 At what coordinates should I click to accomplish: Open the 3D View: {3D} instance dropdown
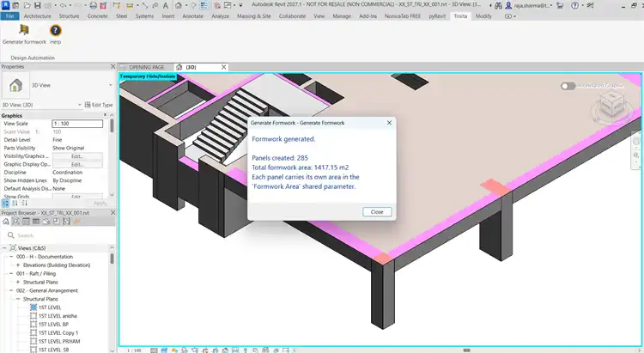click(80, 105)
